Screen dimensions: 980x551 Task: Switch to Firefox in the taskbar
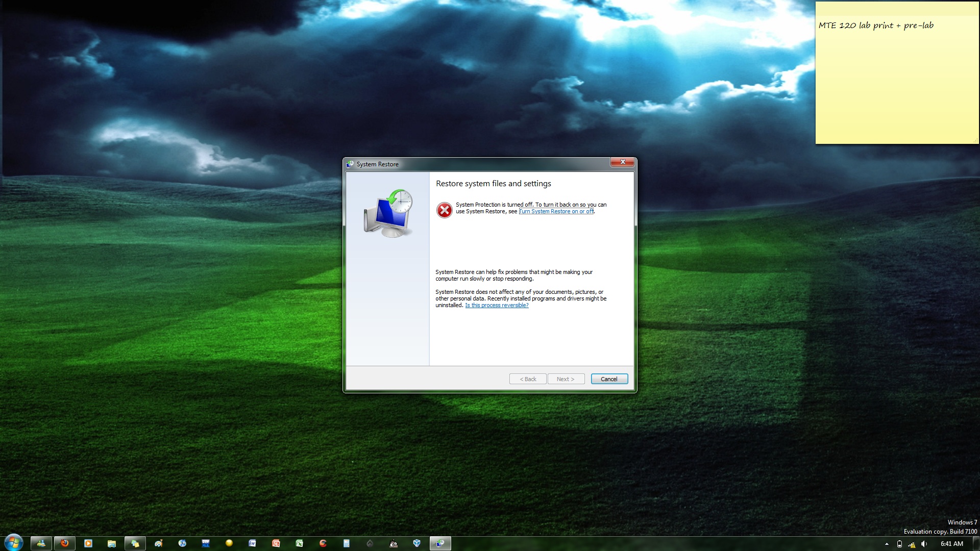65,543
